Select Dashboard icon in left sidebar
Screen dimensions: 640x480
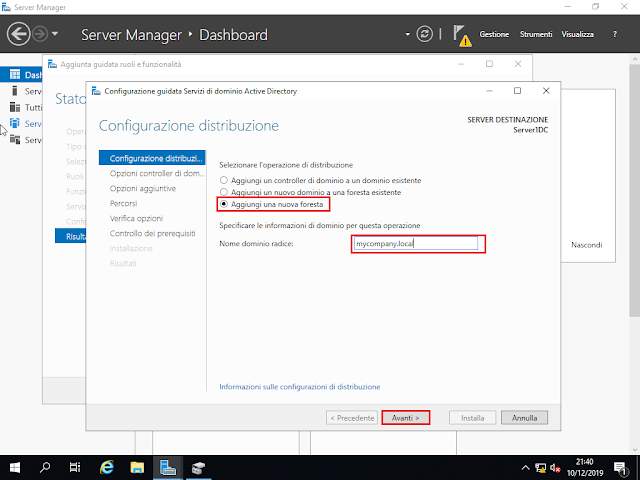point(15,74)
